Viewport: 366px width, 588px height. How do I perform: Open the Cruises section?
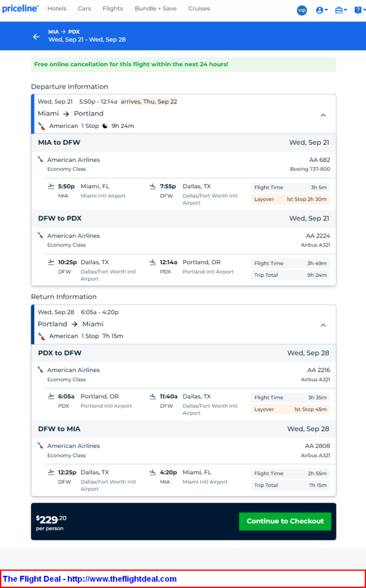click(x=199, y=8)
